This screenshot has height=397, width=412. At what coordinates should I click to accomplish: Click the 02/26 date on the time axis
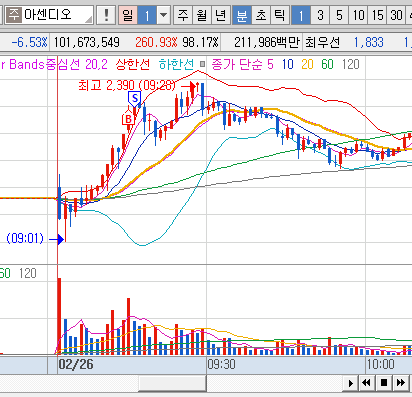[x=76, y=364]
